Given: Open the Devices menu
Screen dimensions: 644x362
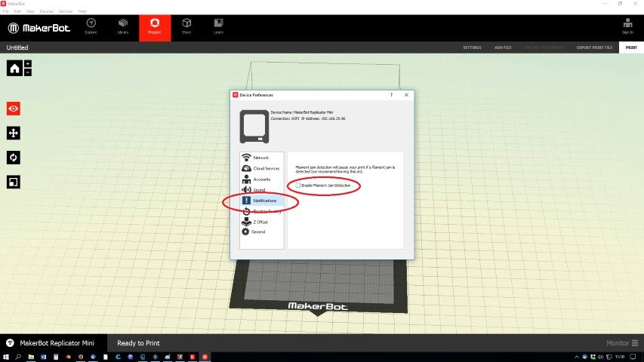Looking at the screenshot, I should (x=46, y=12).
